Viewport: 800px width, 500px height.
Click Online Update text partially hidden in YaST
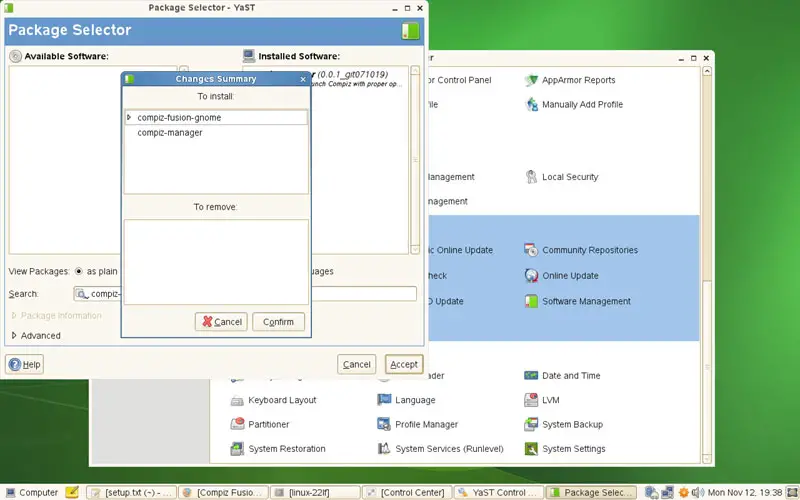pyautogui.click(x=461, y=250)
